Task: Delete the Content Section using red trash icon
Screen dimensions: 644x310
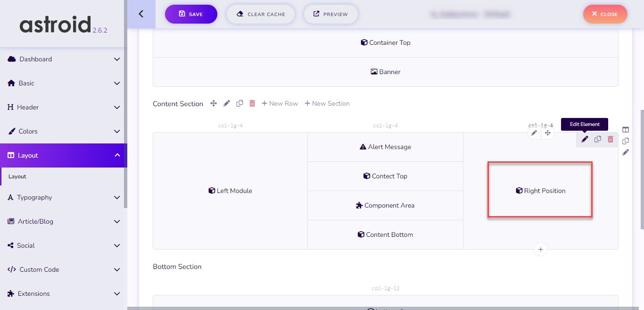Action: pyautogui.click(x=252, y=103)
